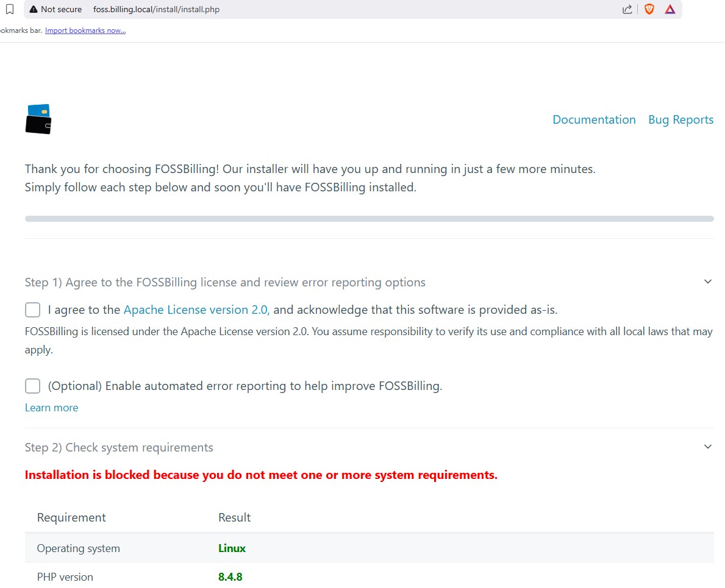Click the Not secure warning icon
The image size is (725, 588).
tap(34, 9)
